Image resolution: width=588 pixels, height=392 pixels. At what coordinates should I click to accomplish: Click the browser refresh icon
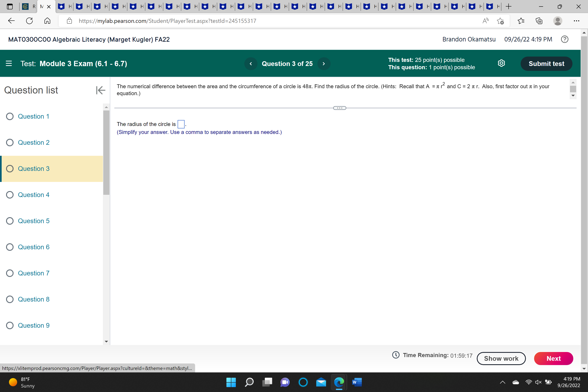[29, 21]
